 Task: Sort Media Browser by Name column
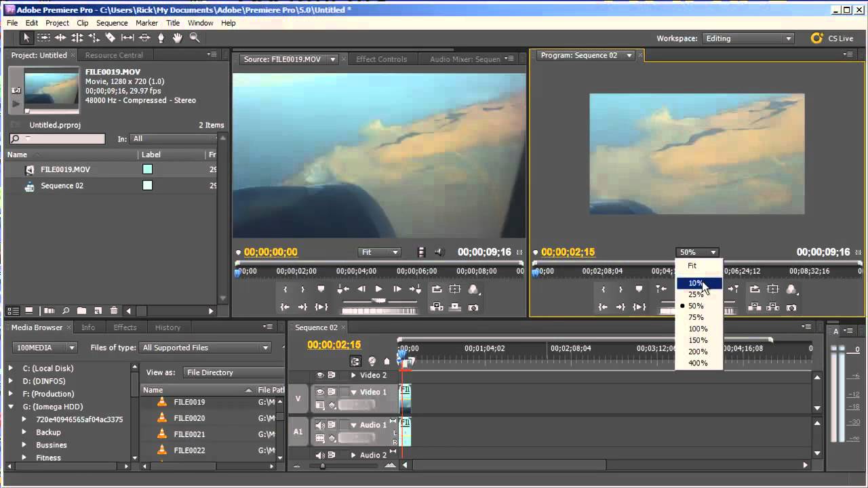click(197, 390)
